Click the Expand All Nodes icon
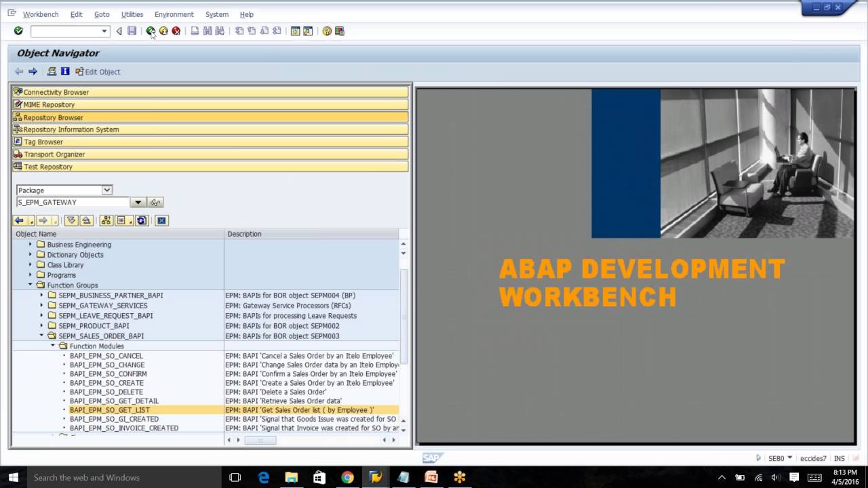This screenshot has width=868, height=488. 71,220
